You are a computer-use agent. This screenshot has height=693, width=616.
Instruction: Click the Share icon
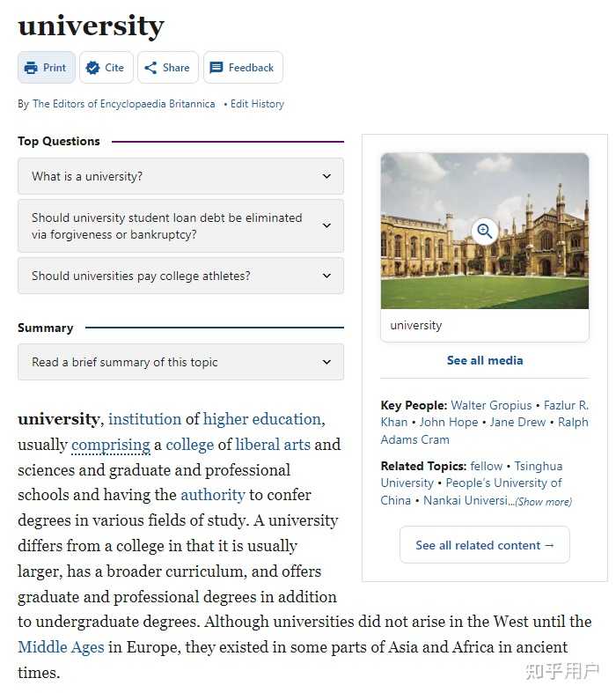pos(150,68)
